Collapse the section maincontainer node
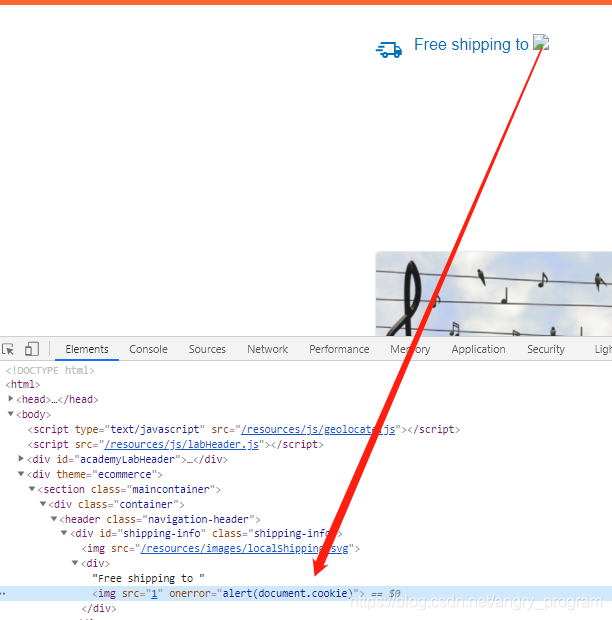The height and width of the screenshot is (620, 612). pos(32,489)
